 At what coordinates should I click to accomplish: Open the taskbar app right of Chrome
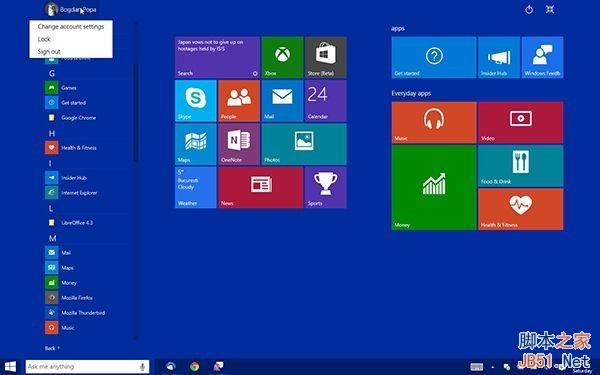(218, 367)
